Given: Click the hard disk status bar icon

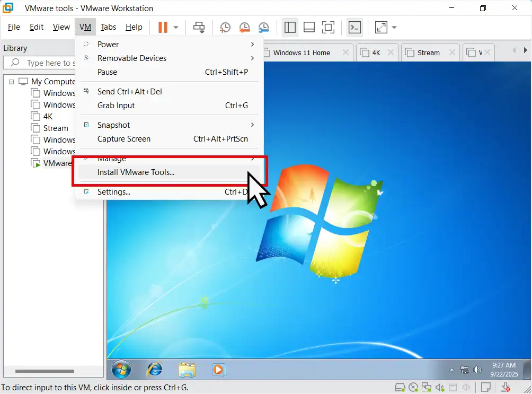Looking at the screenshot, I should 400,387.
